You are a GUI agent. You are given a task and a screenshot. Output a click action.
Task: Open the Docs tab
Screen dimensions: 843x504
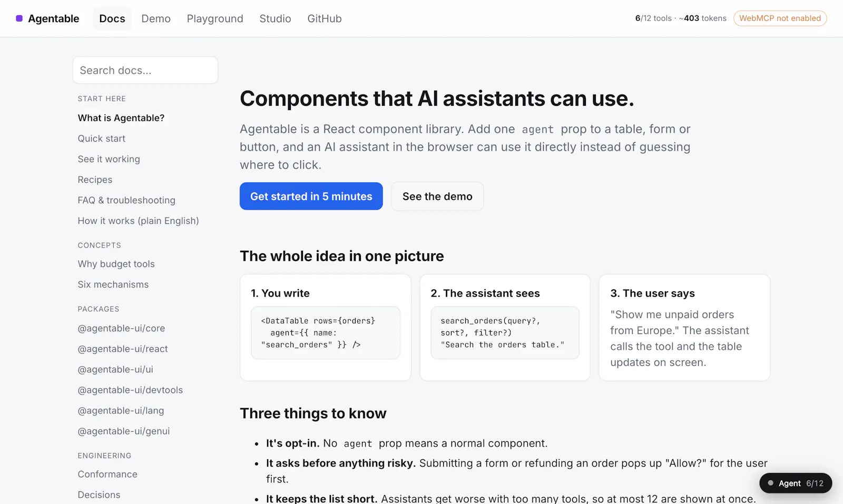pos(112,18)
